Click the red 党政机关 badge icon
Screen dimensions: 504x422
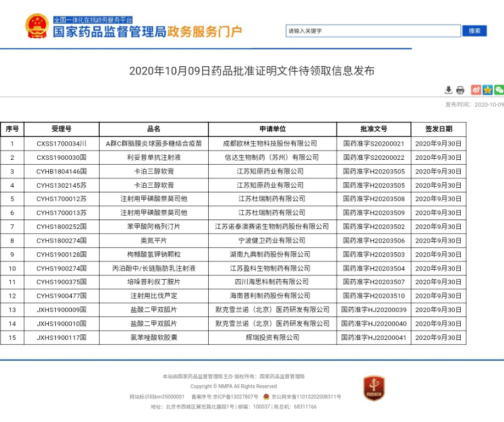[374, 388]
